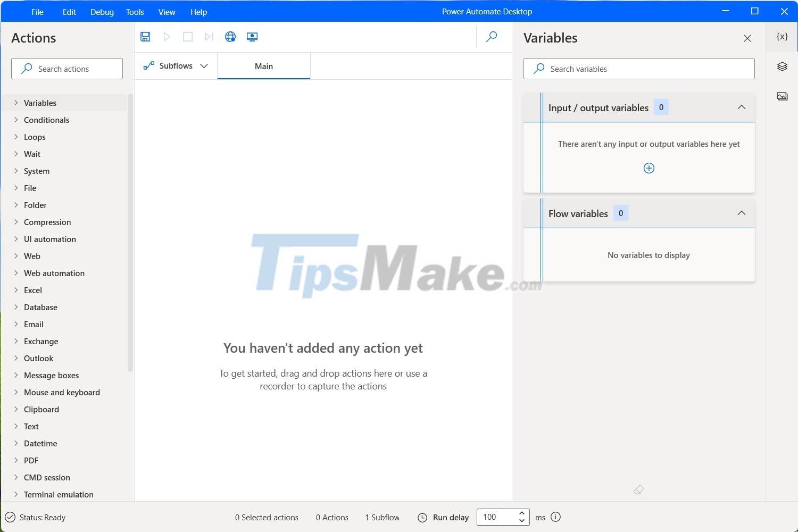This screenshot has width=798, height=532.
Task: Open the toolbar search
Action: [491, 37]
